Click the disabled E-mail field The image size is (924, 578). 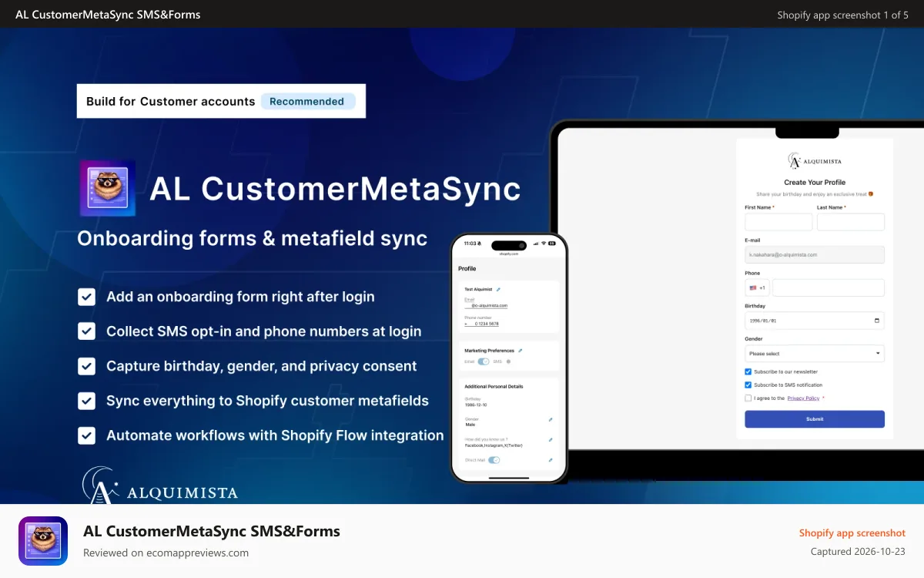[x=815, y=254]
